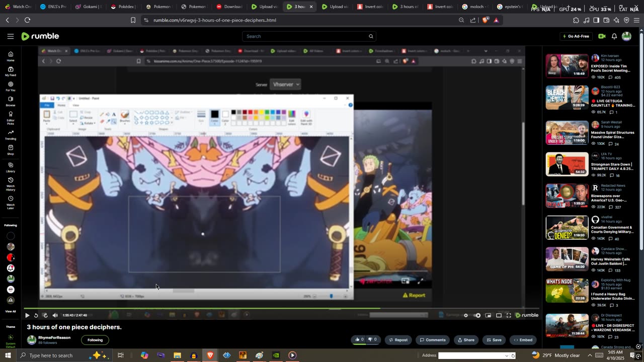
Task: Open RhymeForReason channel link
Action: [x=54, y=337]
